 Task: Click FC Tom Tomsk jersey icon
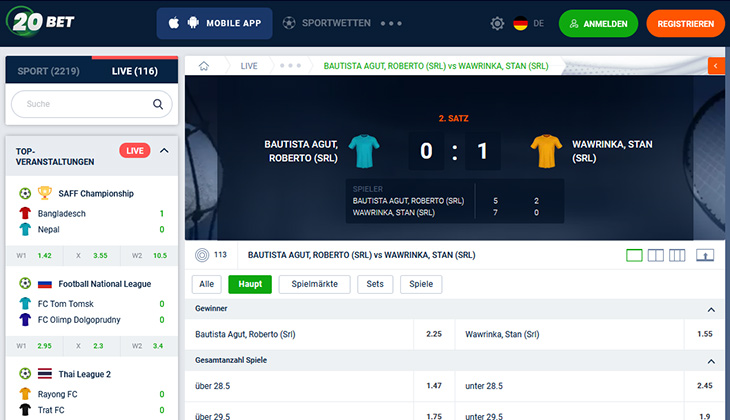(x=25, y=304)
